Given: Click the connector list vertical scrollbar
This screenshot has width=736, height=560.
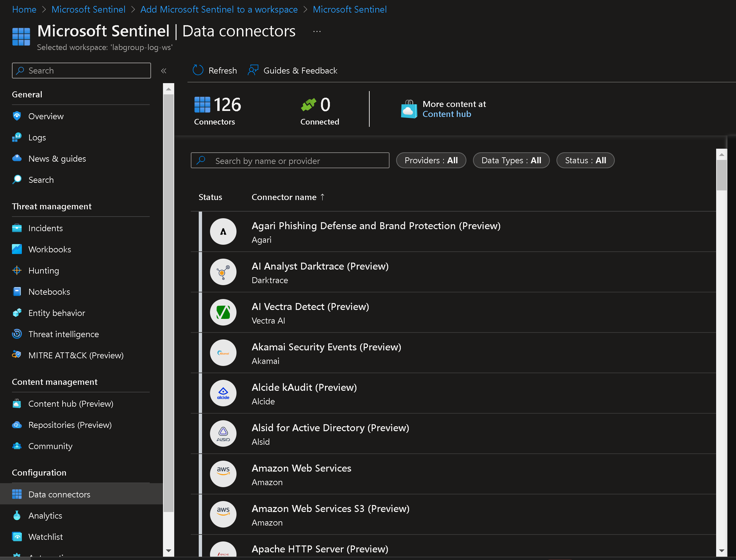Looking at the screenshot, I should pyautogui.click(x=721, y=175).
